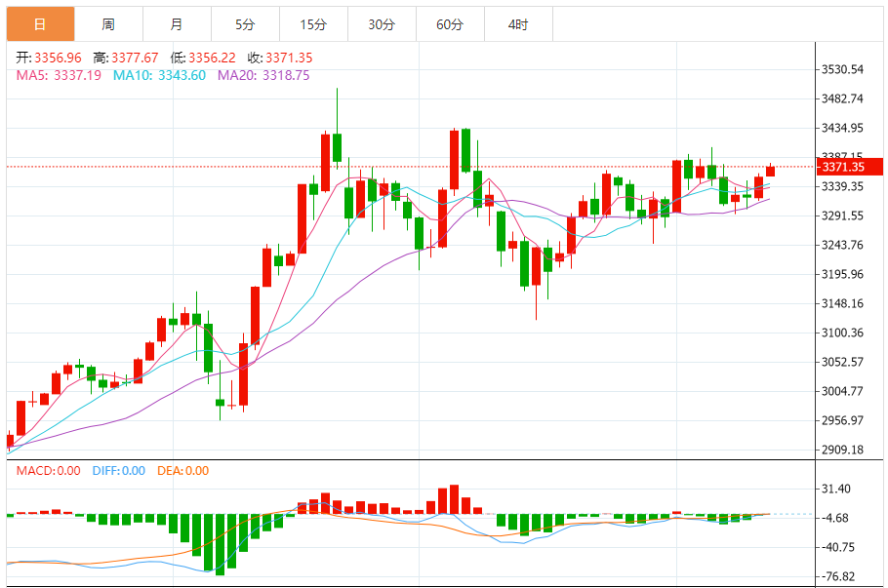Click the closing price value 3371.35 in header

tap(289, 58)
